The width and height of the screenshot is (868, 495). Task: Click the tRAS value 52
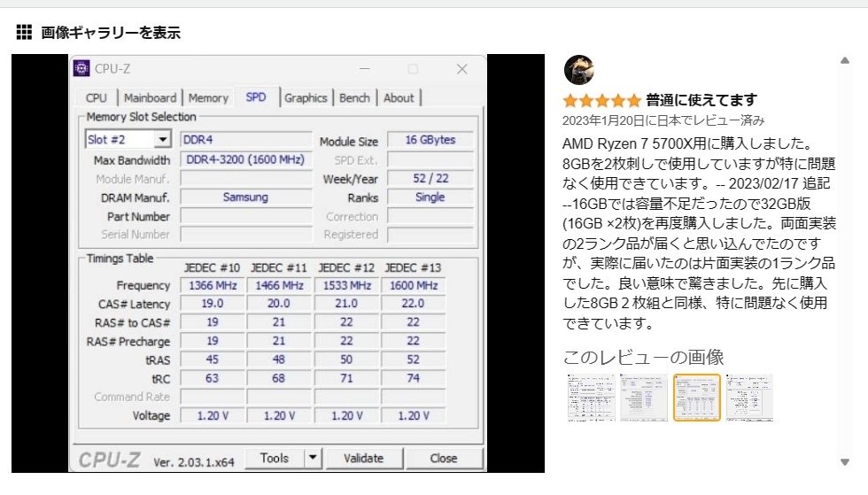click(414, 360)
